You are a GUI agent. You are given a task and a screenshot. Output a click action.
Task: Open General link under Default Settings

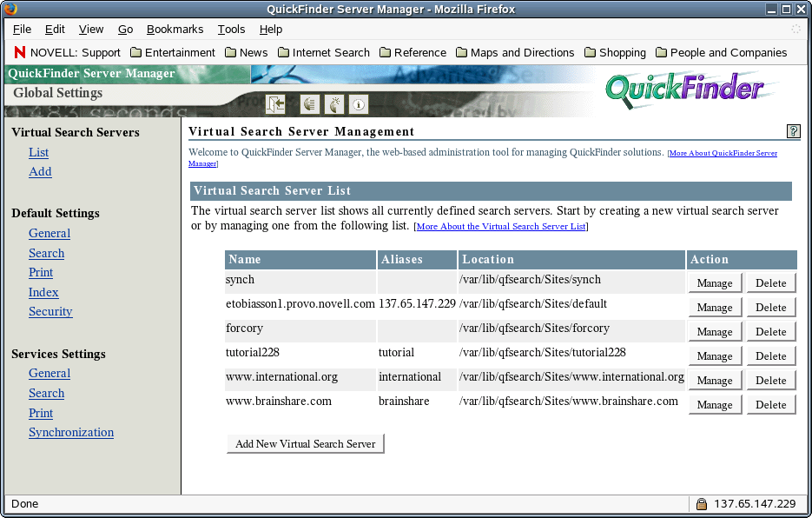click(50, 233)
